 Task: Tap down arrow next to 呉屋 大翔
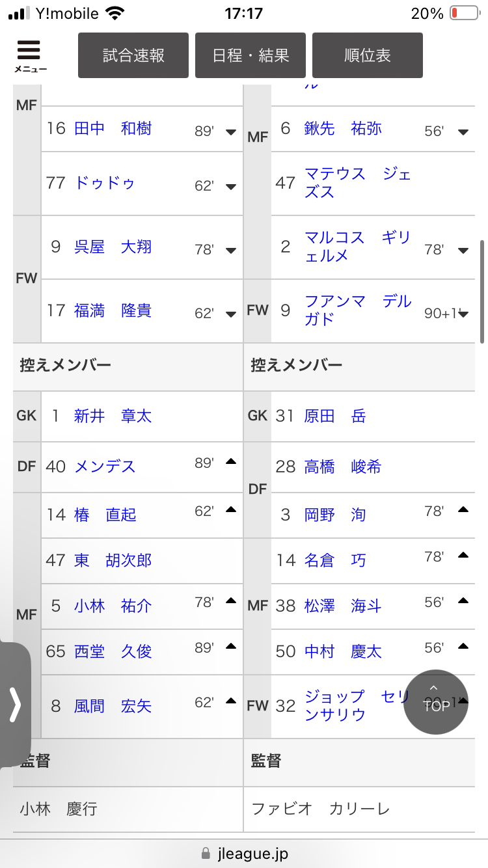coord(230,251)
